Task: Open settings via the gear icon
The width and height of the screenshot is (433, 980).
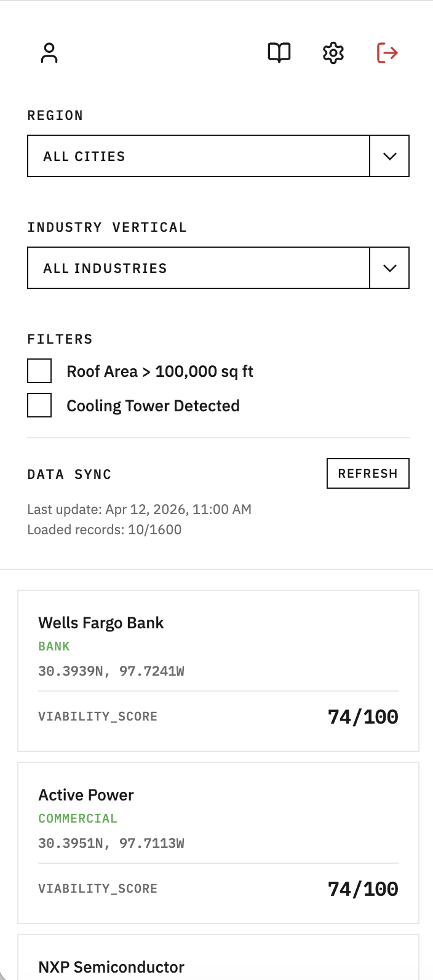Action: point(333,53)
